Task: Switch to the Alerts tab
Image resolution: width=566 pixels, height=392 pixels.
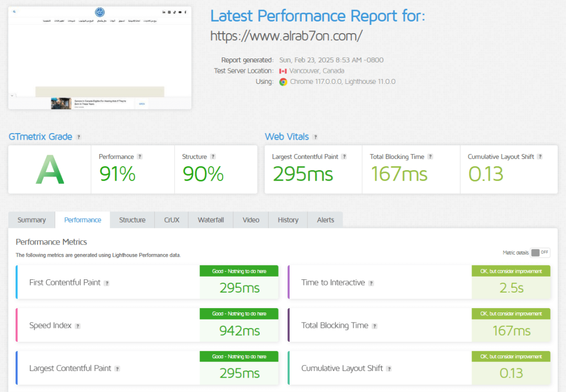Action: (x=326, y=220)
